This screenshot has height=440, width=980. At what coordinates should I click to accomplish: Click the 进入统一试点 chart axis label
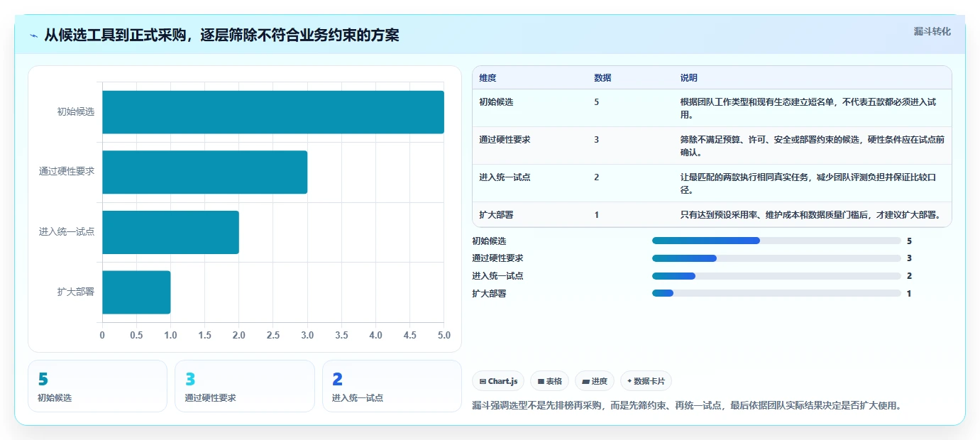[x=67, y=232]
